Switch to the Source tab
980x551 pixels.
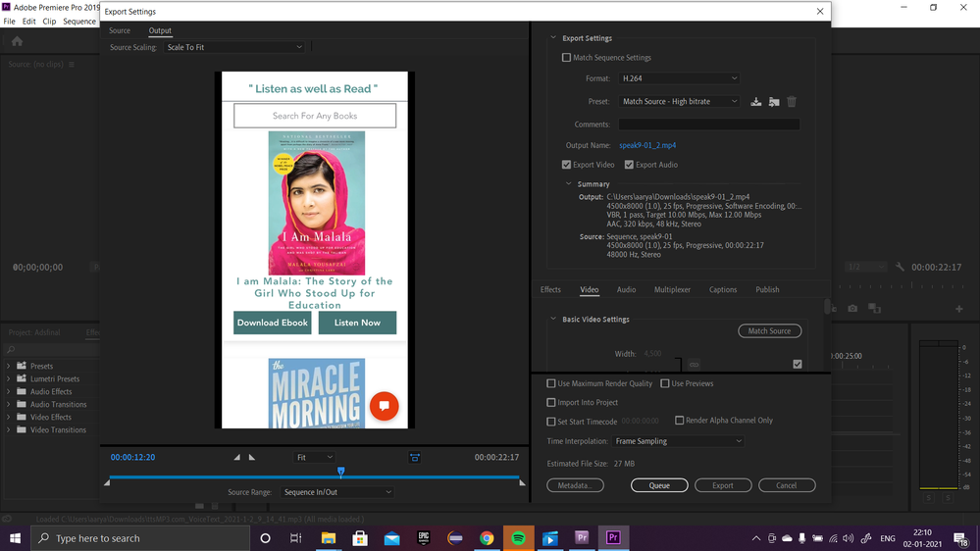(x=120, y=30)
